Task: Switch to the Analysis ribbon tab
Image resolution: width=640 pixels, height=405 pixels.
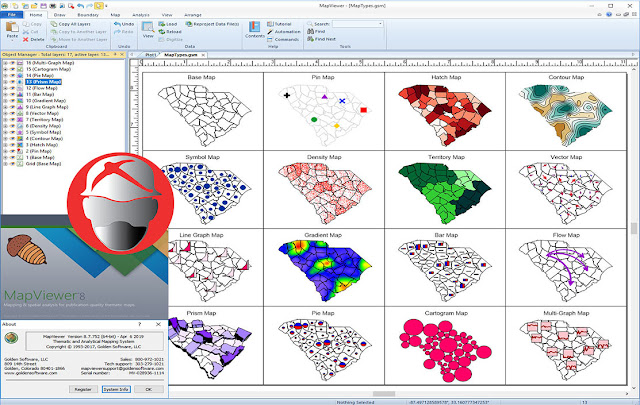Action: tap(141, 15)
